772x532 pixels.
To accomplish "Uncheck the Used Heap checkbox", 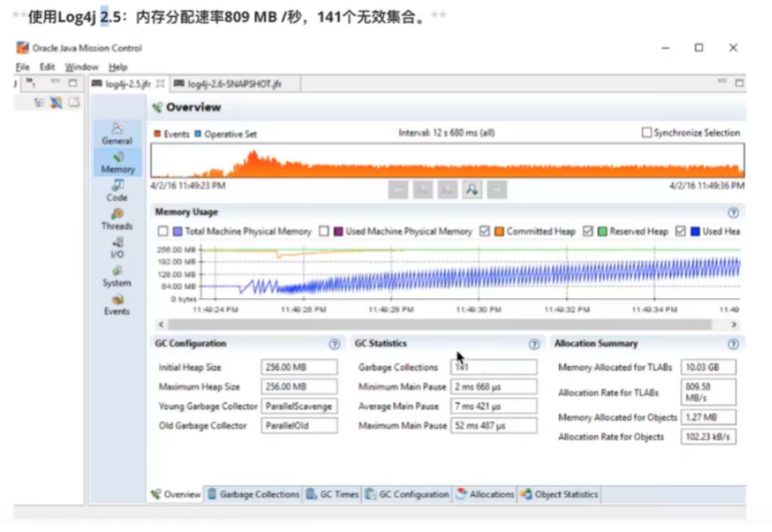I will pos(681,231).
